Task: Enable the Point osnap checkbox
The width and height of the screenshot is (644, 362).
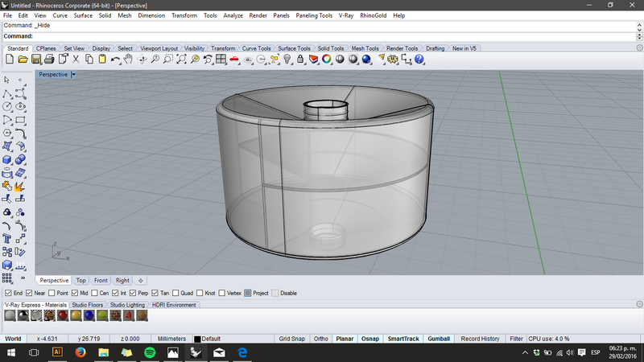Action: coord(52,293)
